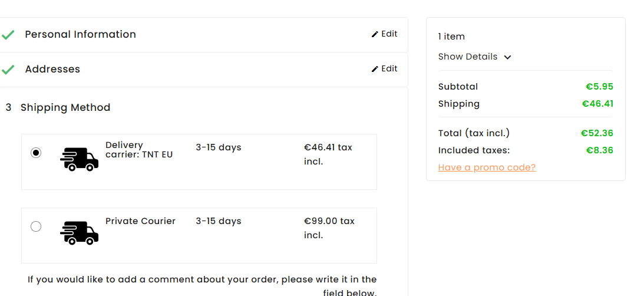Select the Private Courier radio button
This screenshot has height=296, width=644.
[36, 226]
